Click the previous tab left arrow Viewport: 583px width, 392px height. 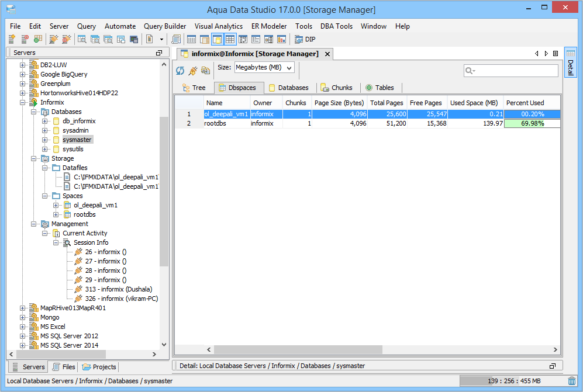pyautogui.click(x=537, y=54)
